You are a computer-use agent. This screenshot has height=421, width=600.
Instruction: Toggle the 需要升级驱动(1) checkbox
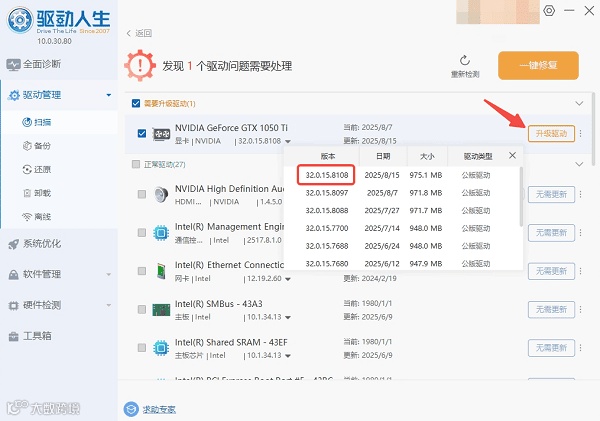136,103
